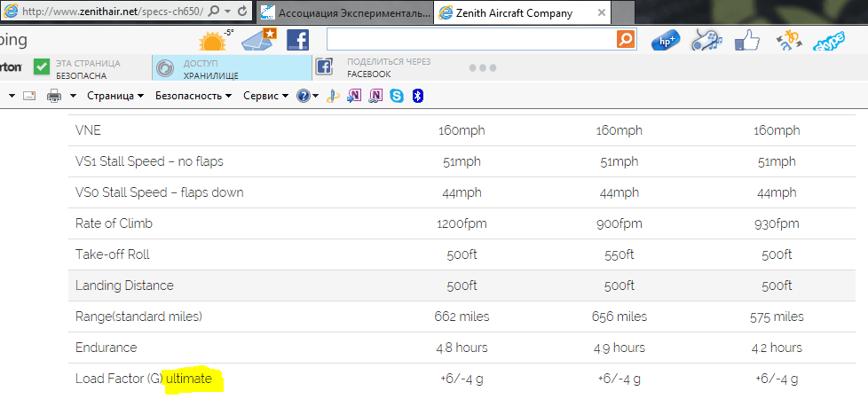Screen dimensions: 868x399
Task: Click inside the toolbar search input field
Action: [x=470, y=40]
